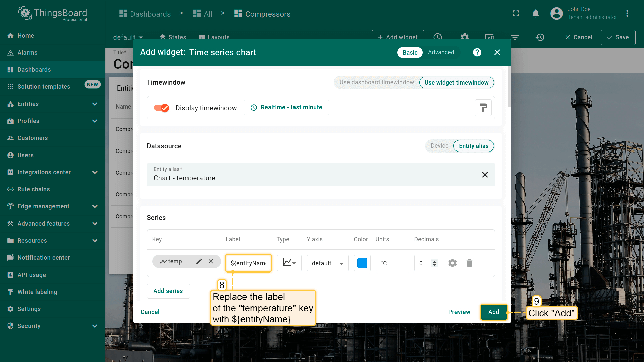The width and height of the screenshot is (644, 362).
Task: Open the Y axis default dropdown
Action: (327, 263)
